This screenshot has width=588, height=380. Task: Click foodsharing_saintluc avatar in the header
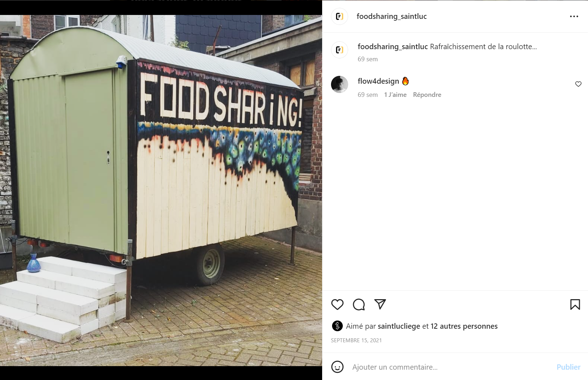(x=339, y=16)
